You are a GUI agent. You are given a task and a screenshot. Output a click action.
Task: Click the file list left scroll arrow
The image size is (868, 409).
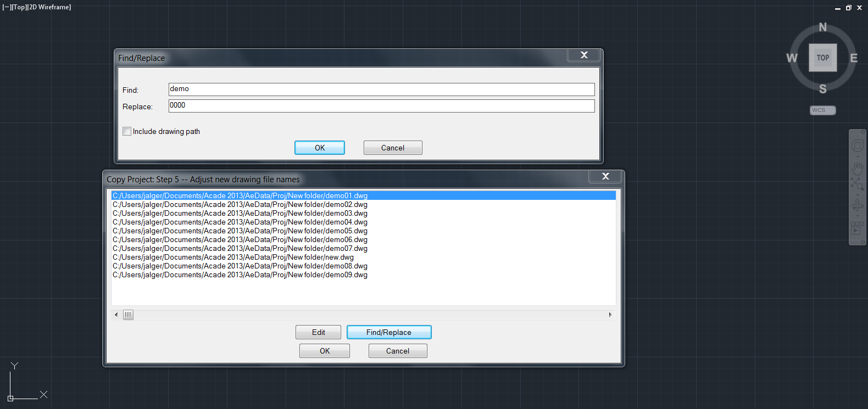[x=116, y=315]
